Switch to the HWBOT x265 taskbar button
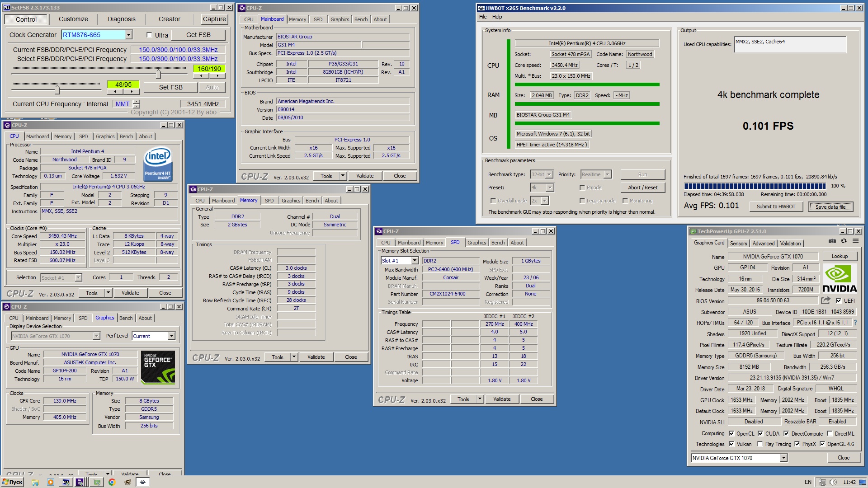The height and width of the screenshot is (488, 868). 142,482
